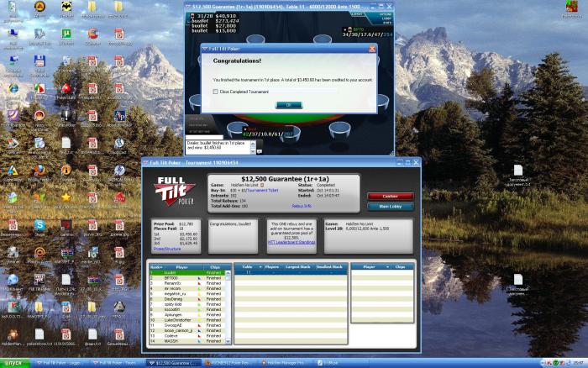588x368 pixels.
Task: Select table 11 in the tables list
Action: pos(291,272)
